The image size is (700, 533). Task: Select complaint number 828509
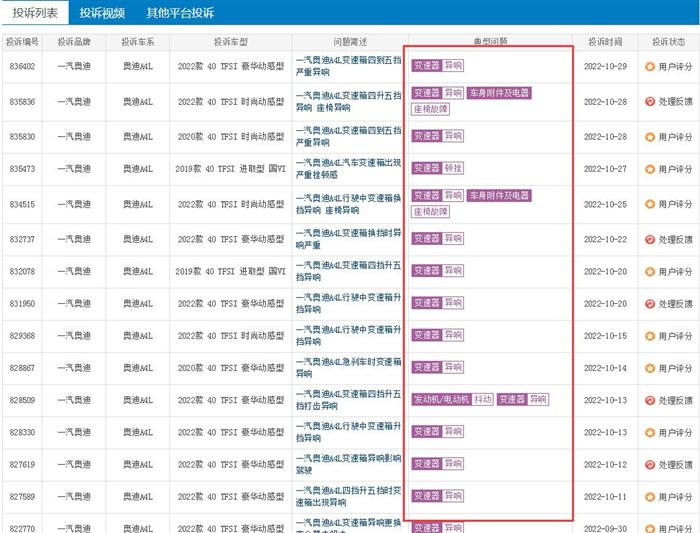(22, 400)
